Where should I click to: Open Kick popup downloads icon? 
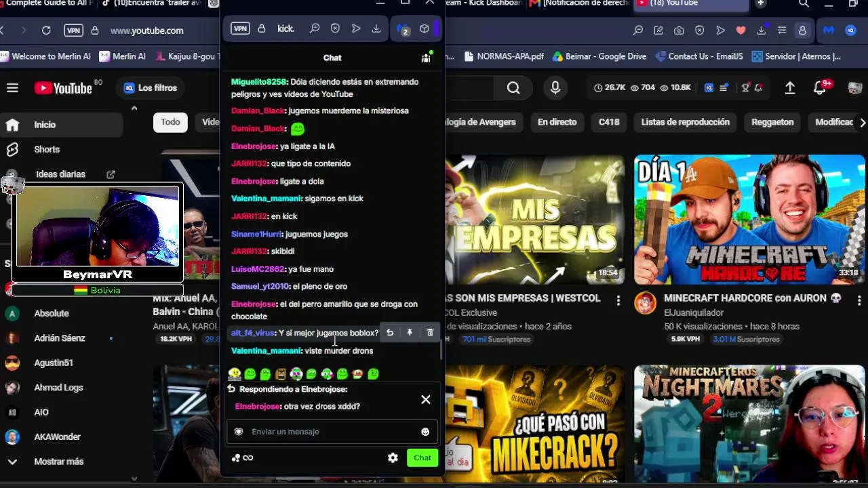[376, 28]
